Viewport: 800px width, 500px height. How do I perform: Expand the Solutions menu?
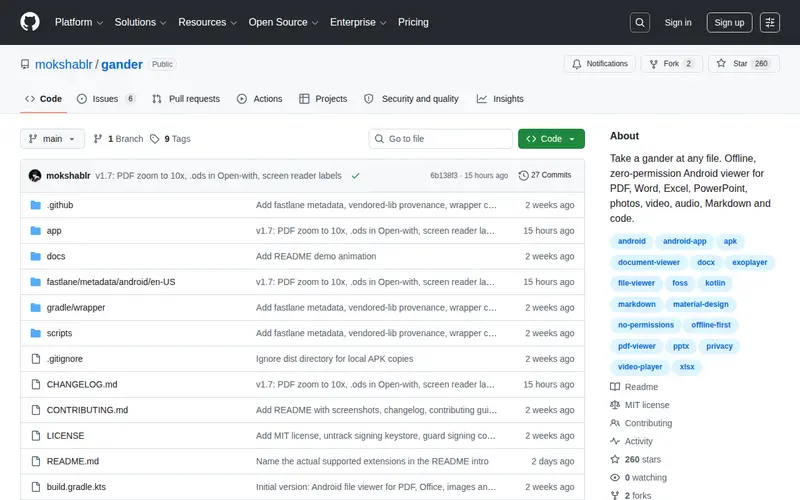pos(140,22)
